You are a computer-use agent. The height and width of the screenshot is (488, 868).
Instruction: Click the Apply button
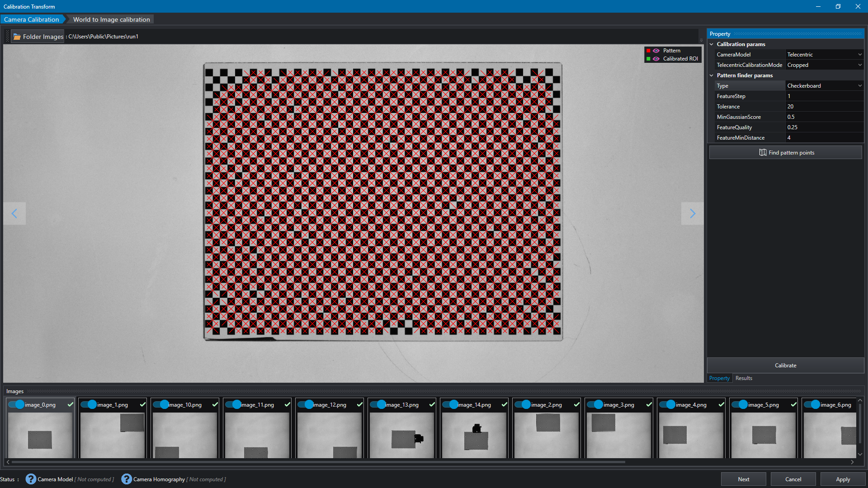(x=843, y=479)
